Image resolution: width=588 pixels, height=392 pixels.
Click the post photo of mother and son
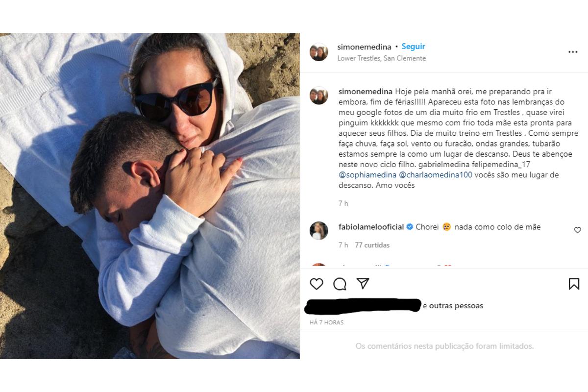click(x=149, y=196)
